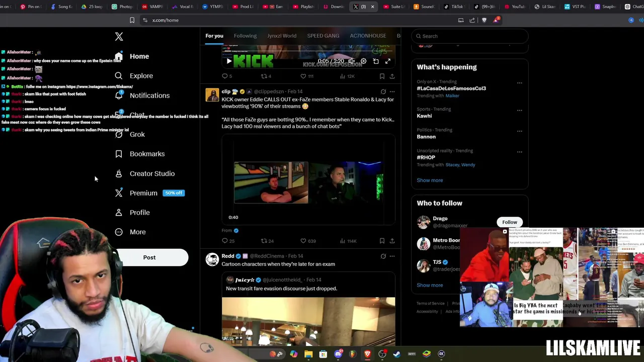Click the browser share icon in address bar
Image resolution: width=644 pixels, height=362 pixels.
tap(472, 20)
